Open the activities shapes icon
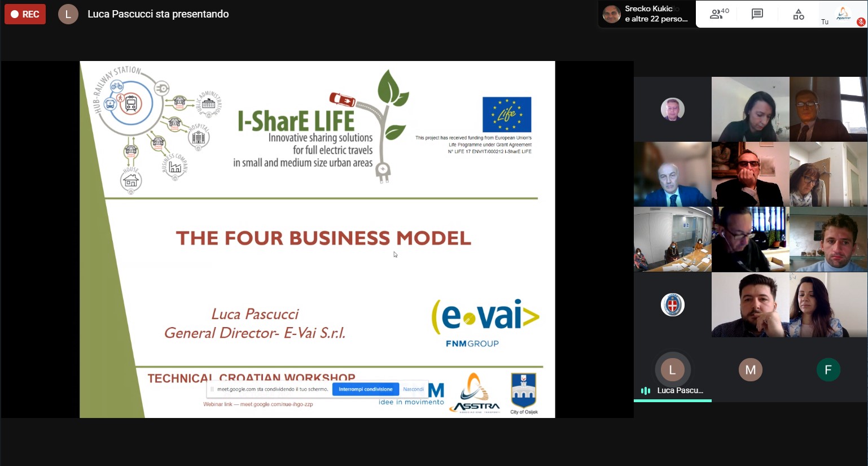The width and height of the screenshot is (868, 466). [x=799, y=14]
